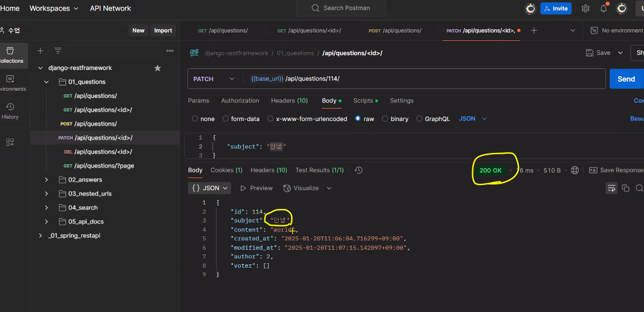Open the response JSON format dropdown
The image size is (644, 312).
coord(209,188)
